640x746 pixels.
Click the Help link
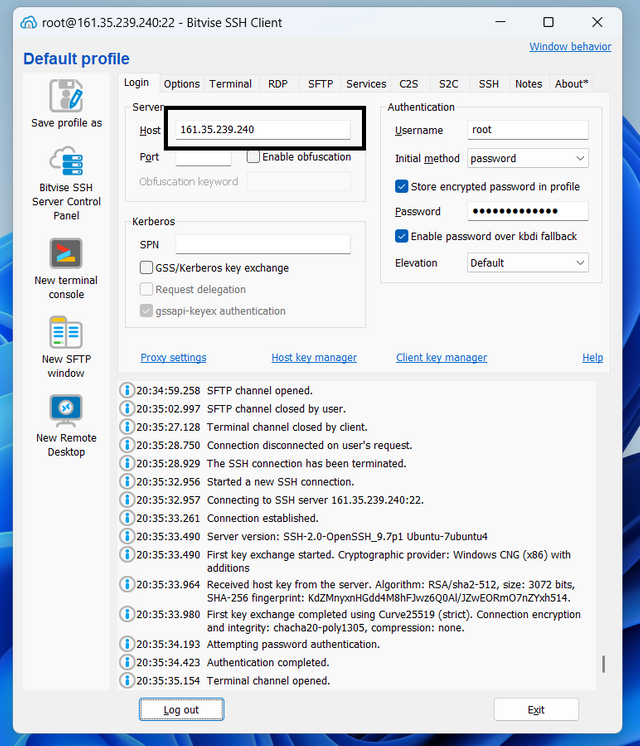click(x=592, y=357)
